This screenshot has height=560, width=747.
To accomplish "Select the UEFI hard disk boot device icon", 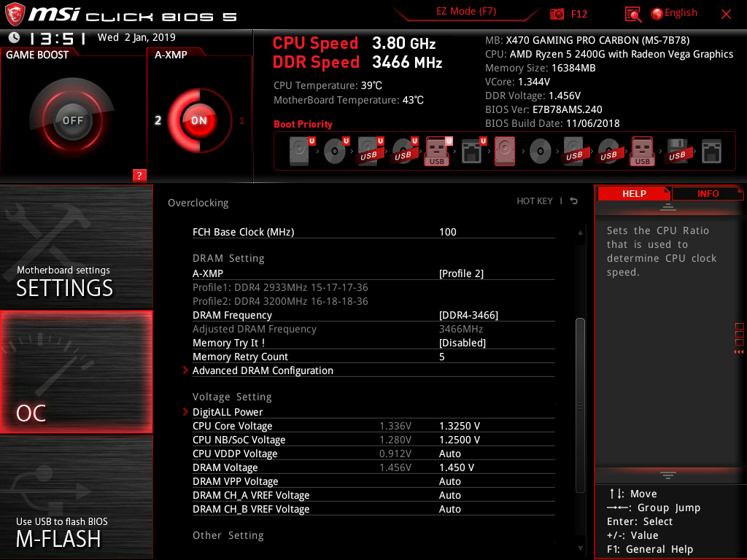I will point(301,152).
